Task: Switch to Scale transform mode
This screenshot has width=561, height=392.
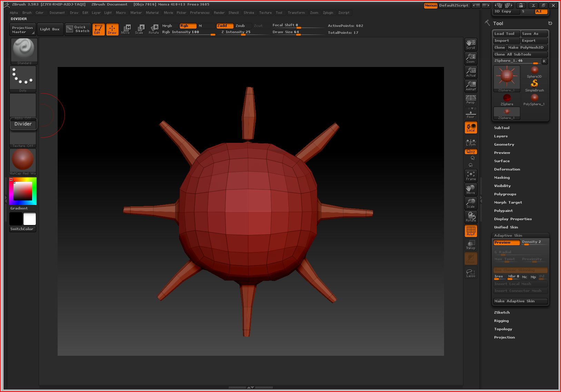Action: [x=139, y=29]
